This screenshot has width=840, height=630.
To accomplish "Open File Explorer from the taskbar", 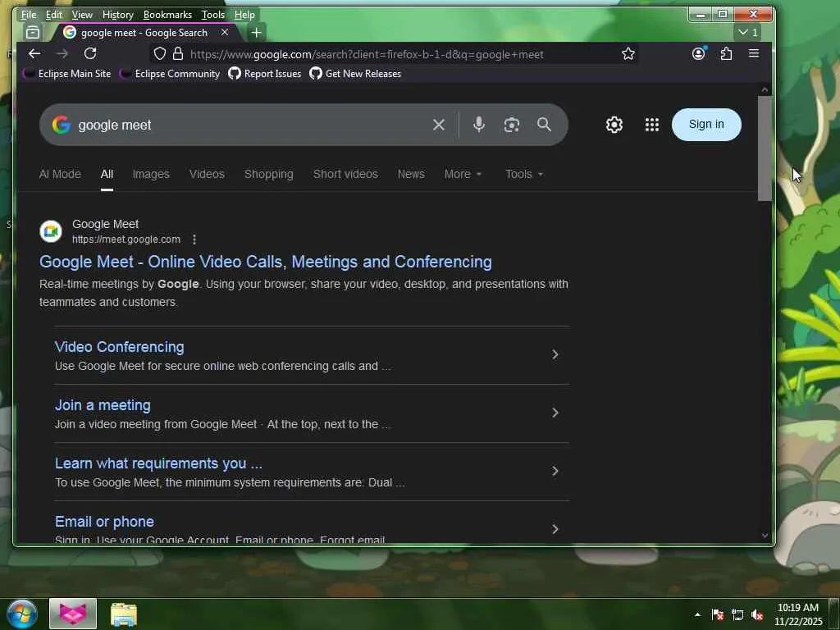I will [x=124, y=614].
